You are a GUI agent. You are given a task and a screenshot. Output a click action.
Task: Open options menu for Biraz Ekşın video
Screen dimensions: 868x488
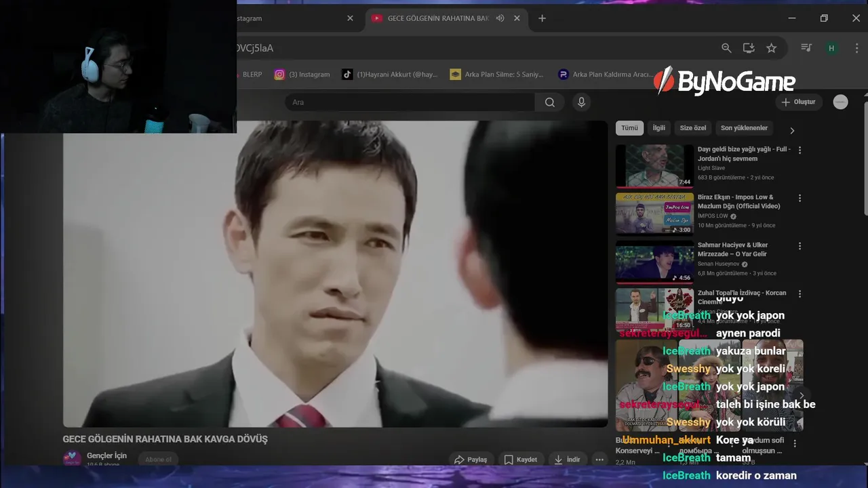800,199
